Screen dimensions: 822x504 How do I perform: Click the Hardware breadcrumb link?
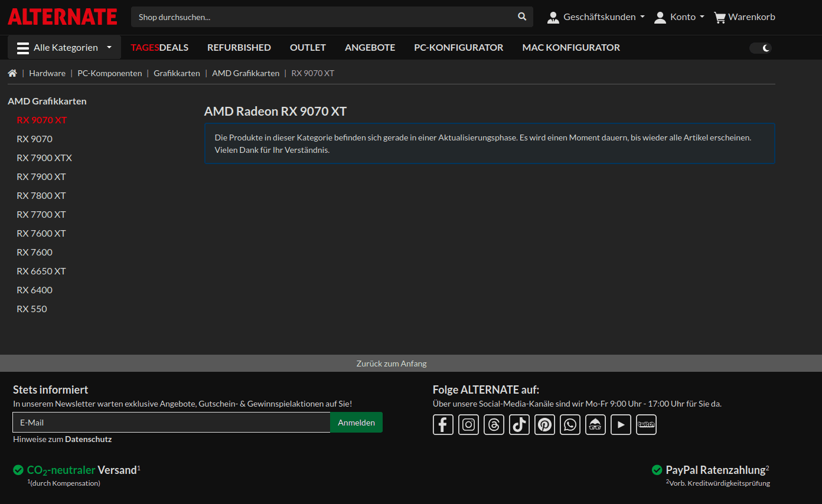[x=47, y=73]
